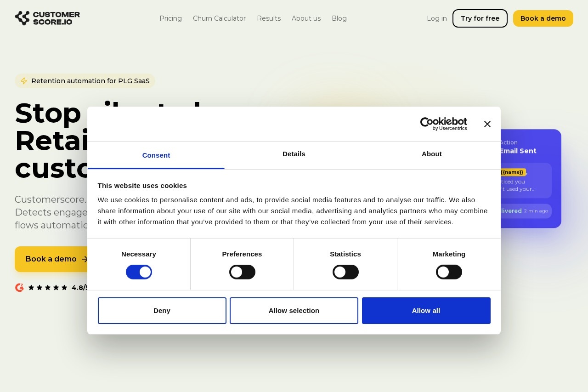Click the Customerscore.io logo
Viewport: 588px width, 392px height.
(x=47, y=18)
